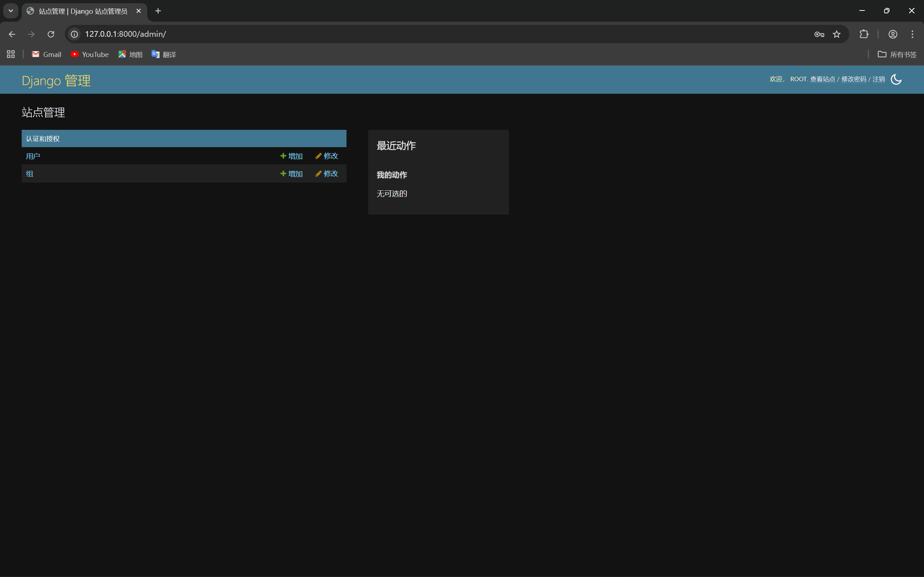
Task: View site information icon in address bar
Action: pyautogui.click(x=74, y=34)
